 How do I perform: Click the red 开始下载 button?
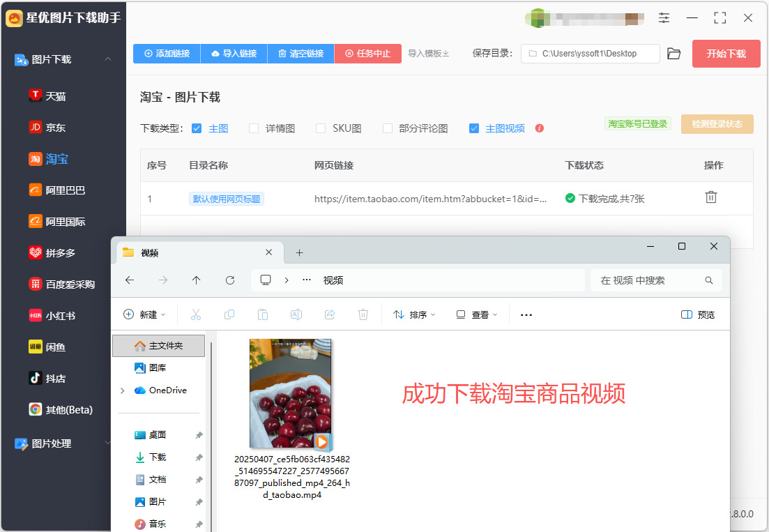[x=726, y=54]
